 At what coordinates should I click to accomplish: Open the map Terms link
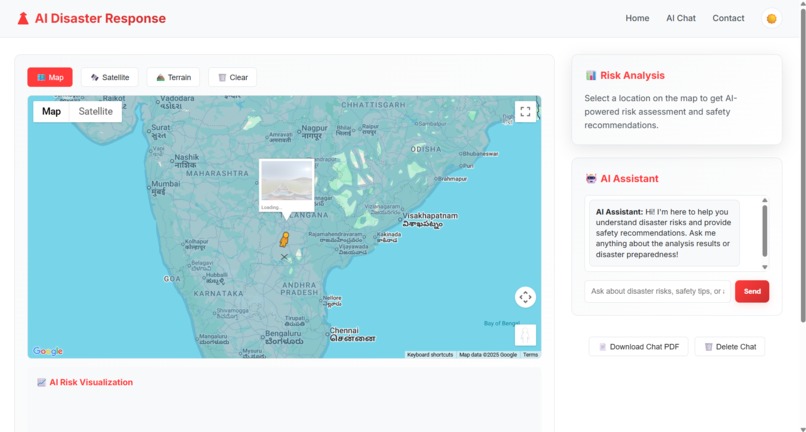530,355
